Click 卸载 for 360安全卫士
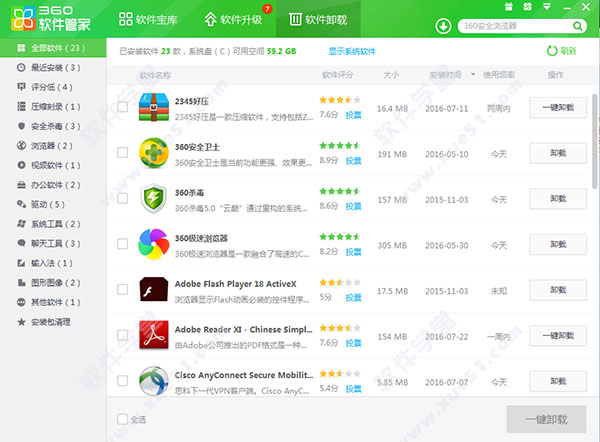Screen dimensions: 600x442 click(558, 153)
